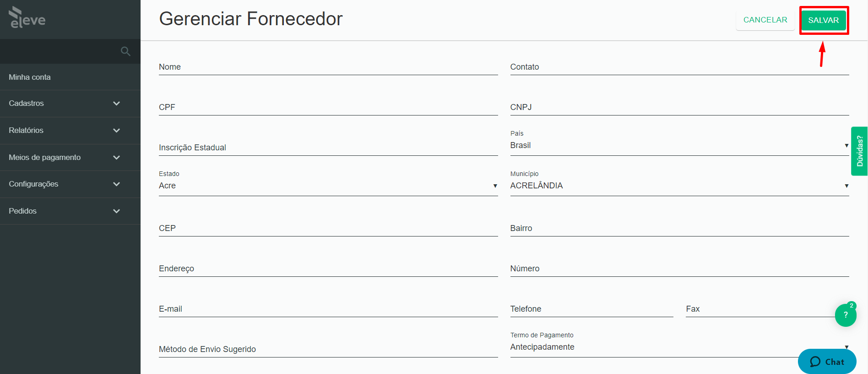This screenshot has height=374, width=868.
Task: Open the País dropdown showing Brasil
Action: tap(679, 145)
